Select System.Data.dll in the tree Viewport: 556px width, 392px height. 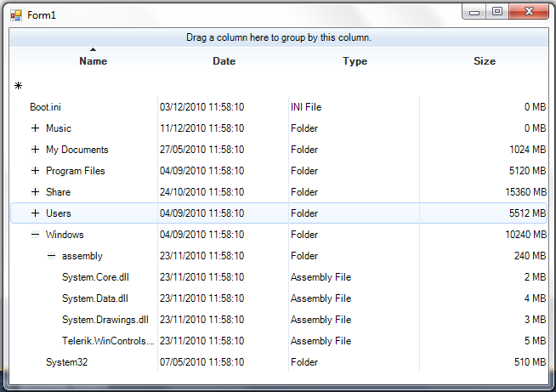pyautogui.click(x=94, y=298)
